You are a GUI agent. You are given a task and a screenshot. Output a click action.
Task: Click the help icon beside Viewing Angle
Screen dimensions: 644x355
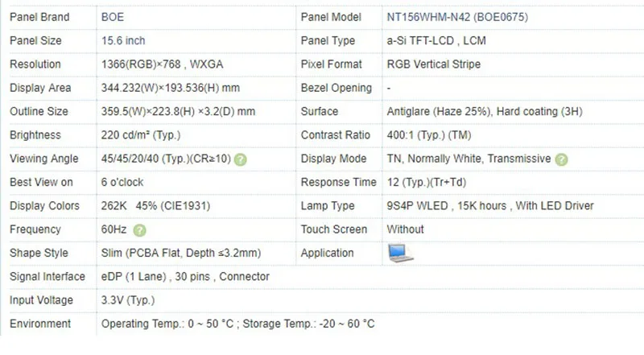pos(241,159)
